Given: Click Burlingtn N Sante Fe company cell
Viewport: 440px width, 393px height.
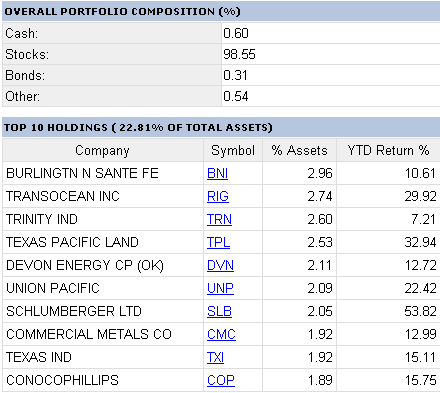Looking at the screenshot, I should 103,174.
